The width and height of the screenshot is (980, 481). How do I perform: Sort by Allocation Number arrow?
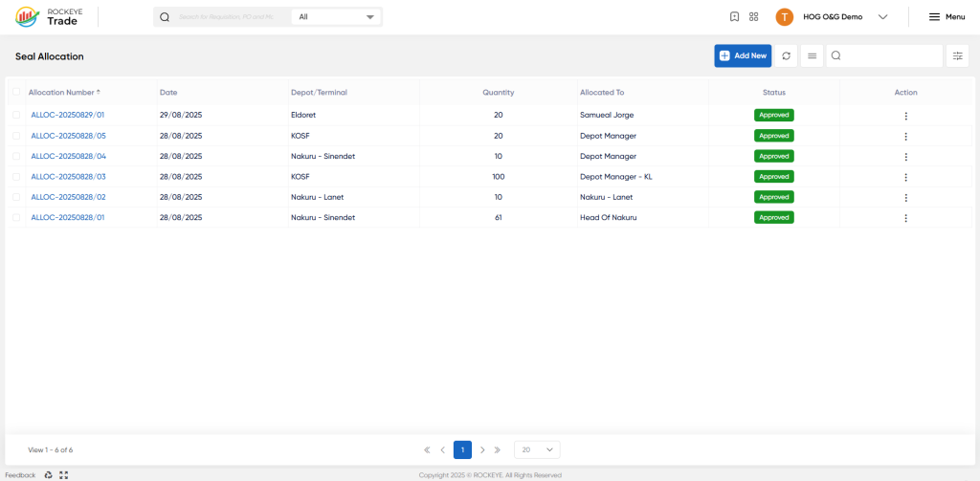(x=99, y=92)
